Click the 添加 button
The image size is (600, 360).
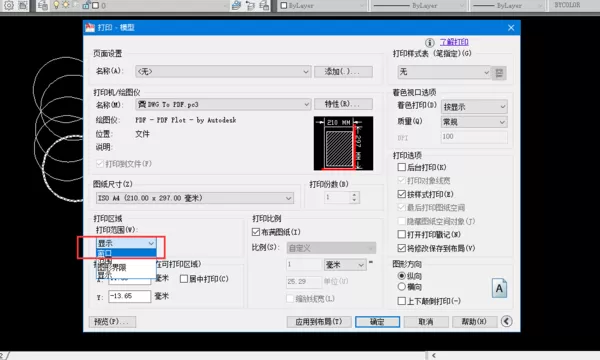pyautogui.click(x=343, y=72)
